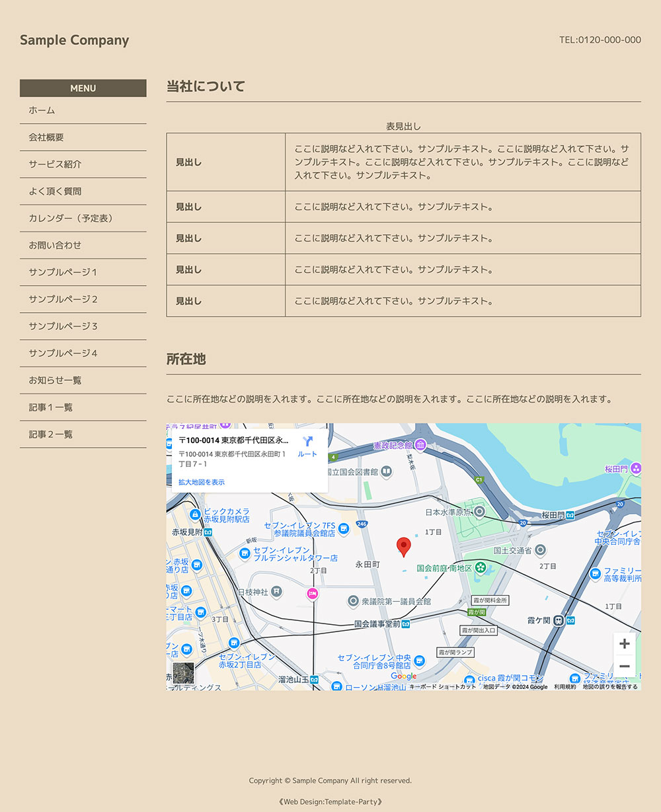Screen dimensions: 661x812
Task: Click 地図の誤りを報告する on the map
Action: [610, 687]
